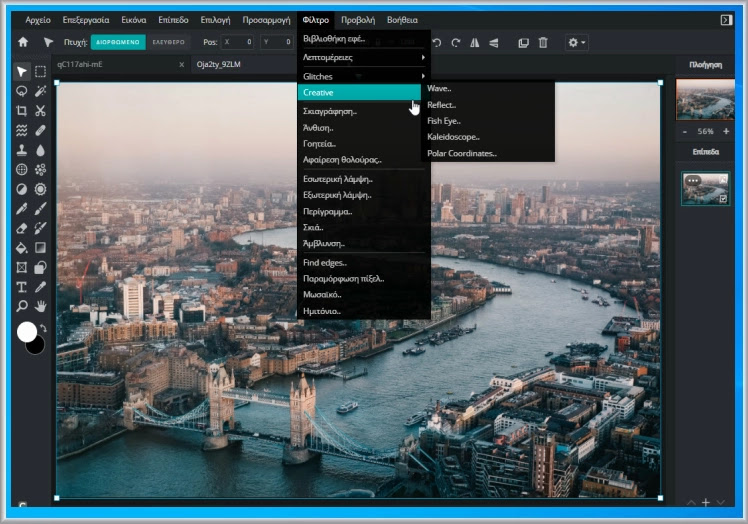Select the Blur droplet tool
This screenshot has width=748, height=524.
pos(41,150)
